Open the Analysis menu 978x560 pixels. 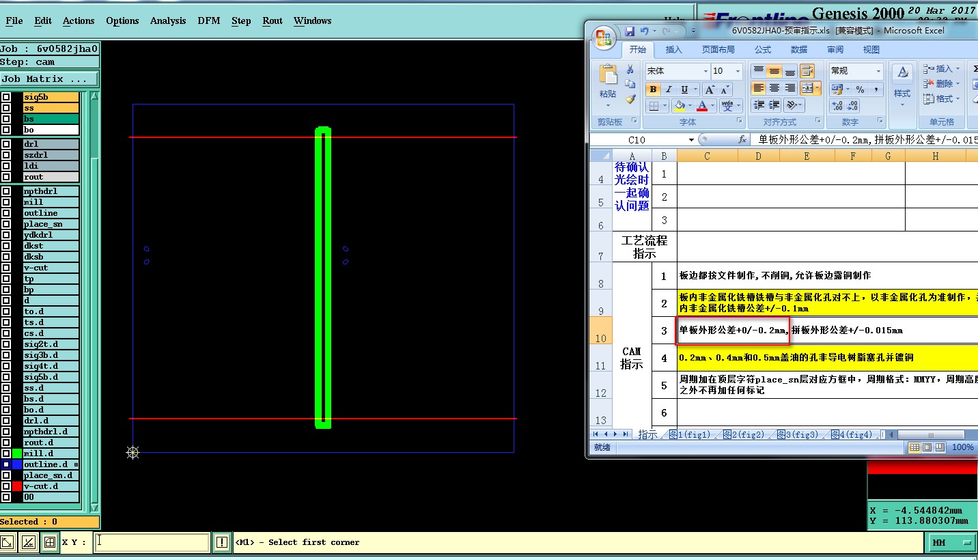click(168, 20)
